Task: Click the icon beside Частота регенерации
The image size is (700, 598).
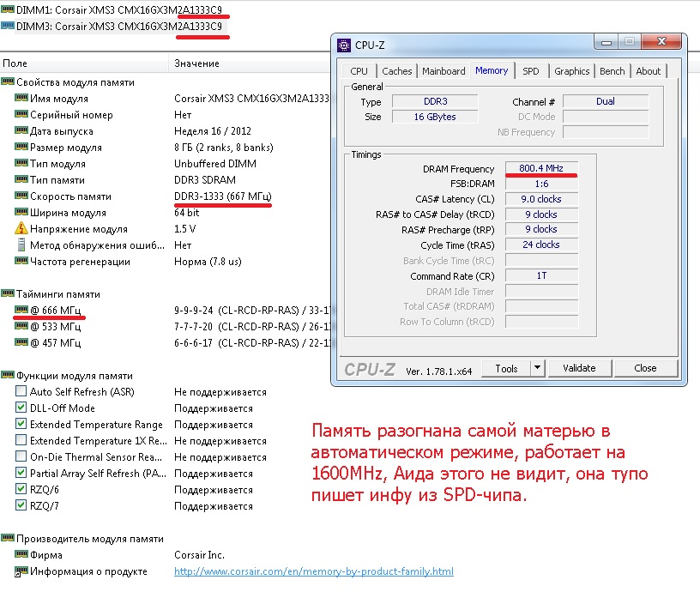Action: (21, 260)
